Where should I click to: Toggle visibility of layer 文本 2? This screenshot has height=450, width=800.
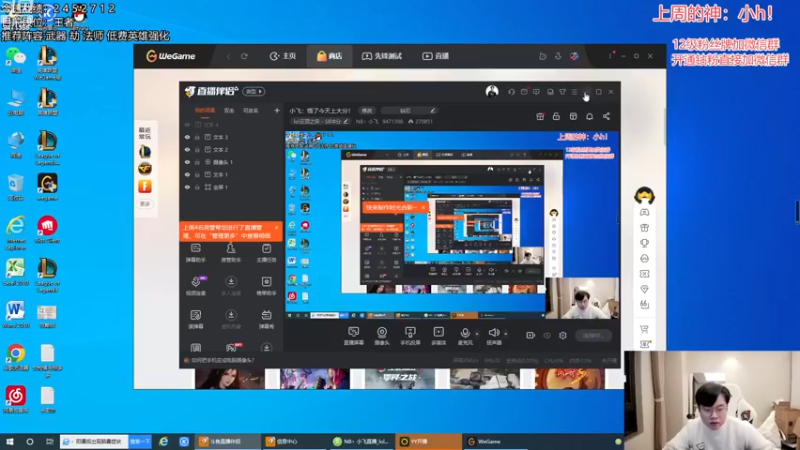pyautogui.click(x=187, y=149)
